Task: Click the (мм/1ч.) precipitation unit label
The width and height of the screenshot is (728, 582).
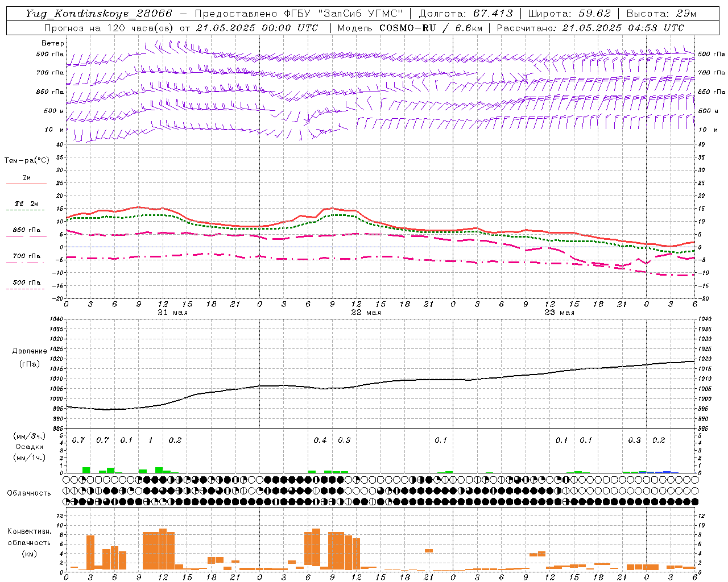Action: 30,458
